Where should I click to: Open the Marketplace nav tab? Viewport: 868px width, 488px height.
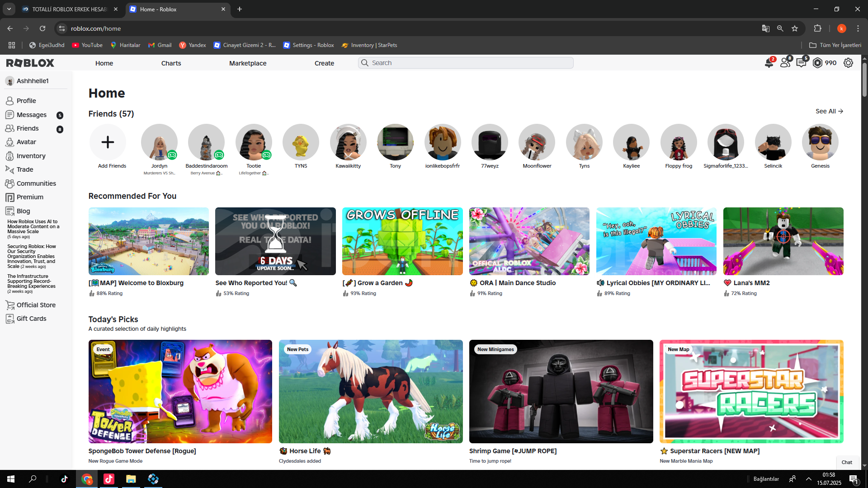tap(248, 63)
